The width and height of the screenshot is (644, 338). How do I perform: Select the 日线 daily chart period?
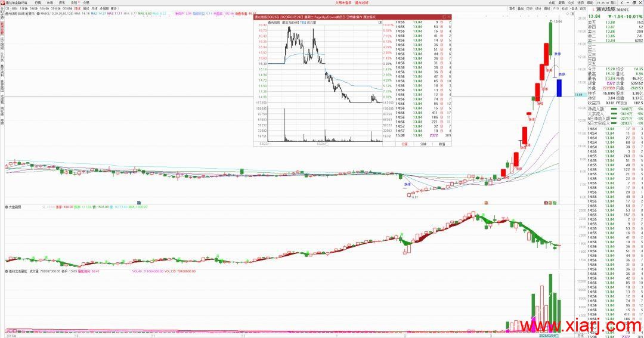tap(77, 8)
